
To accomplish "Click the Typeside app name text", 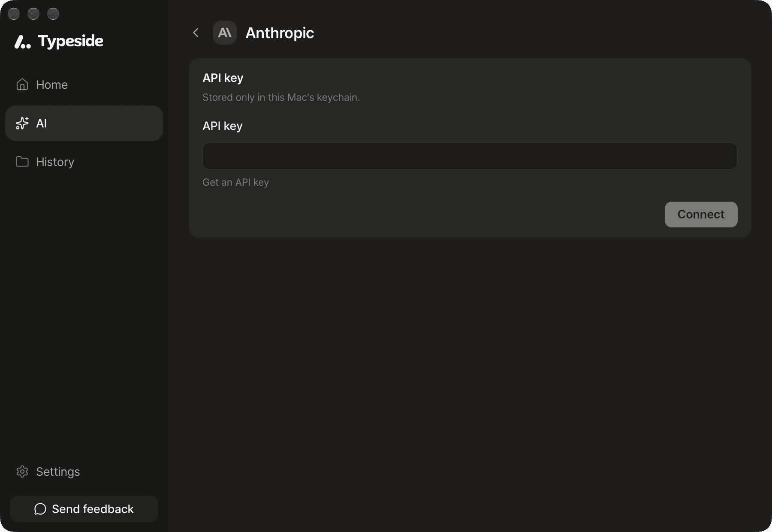I will [70, 41].
